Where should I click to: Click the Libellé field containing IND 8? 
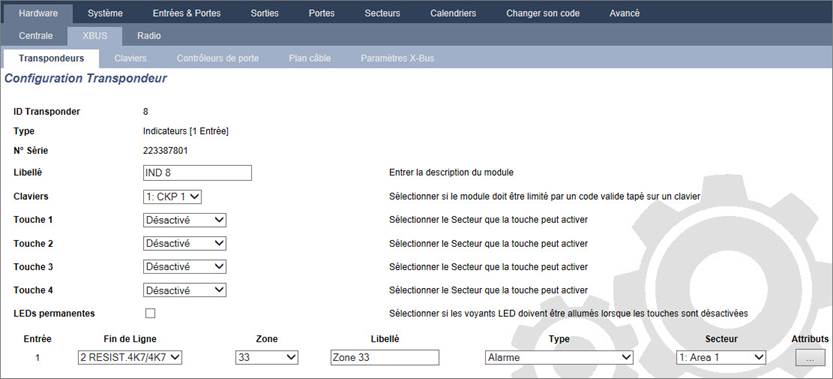[x=197, y=173]
